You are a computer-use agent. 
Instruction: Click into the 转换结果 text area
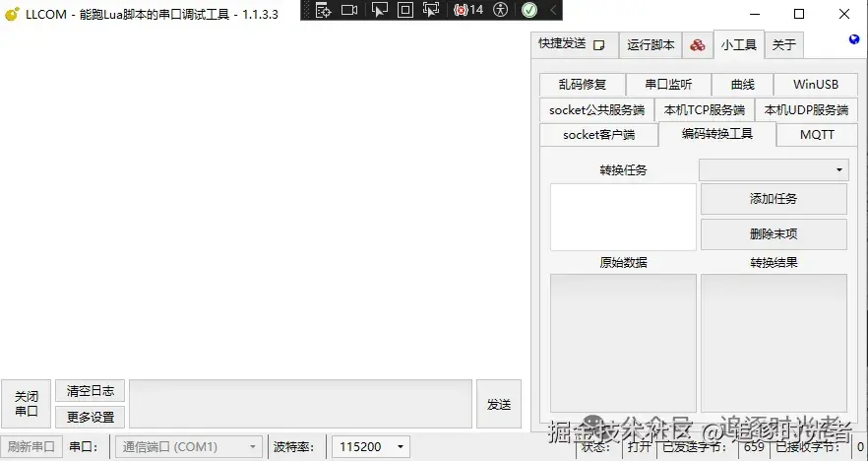coord(774,343)
